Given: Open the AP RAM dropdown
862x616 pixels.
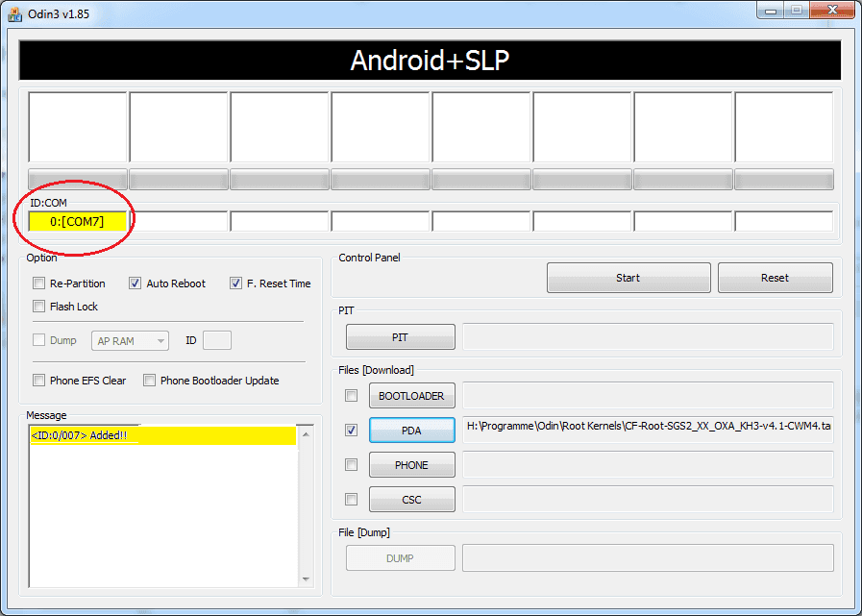Looking at the screenshot, I should [130, 341].
